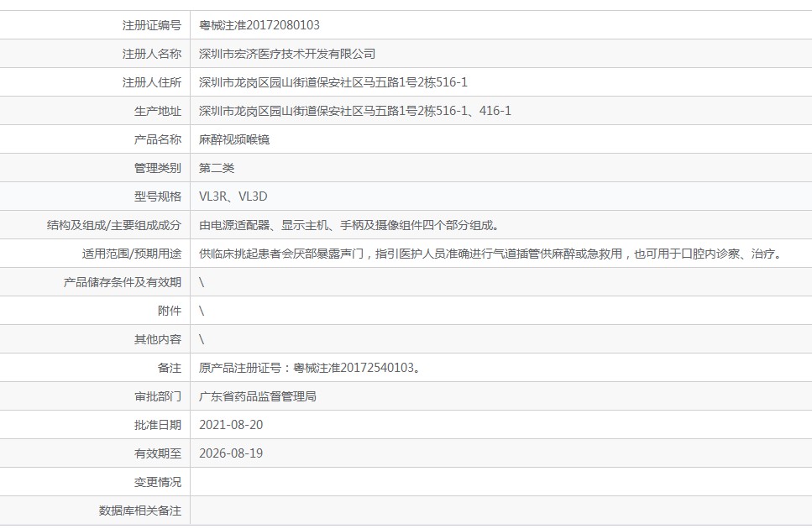Select company name 深圳市宏济医疗技术开发有限公司

point(287,54)
